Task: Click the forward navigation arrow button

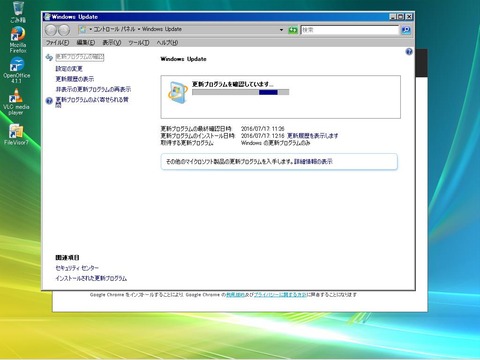Action: pos(64,30)
